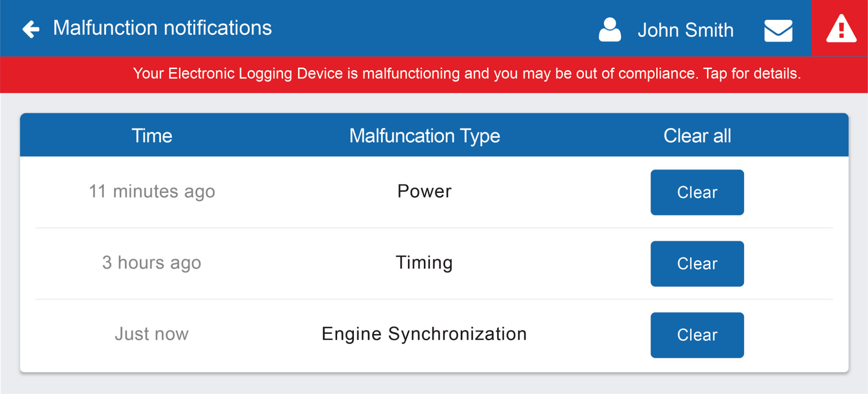Select the Just now timestamp
Screen dimensions: 868x394
[x=152, y=334]
